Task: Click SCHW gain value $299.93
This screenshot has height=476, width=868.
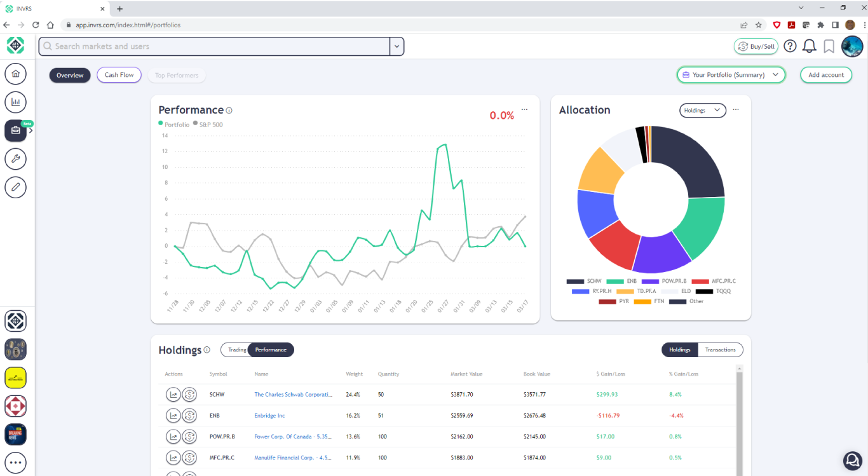Action: coord(607,395)
